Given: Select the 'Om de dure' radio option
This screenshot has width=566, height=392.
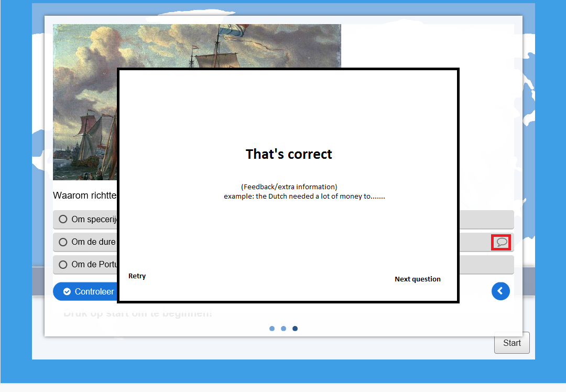Looking at the screenshot, I should click(63, 242).
